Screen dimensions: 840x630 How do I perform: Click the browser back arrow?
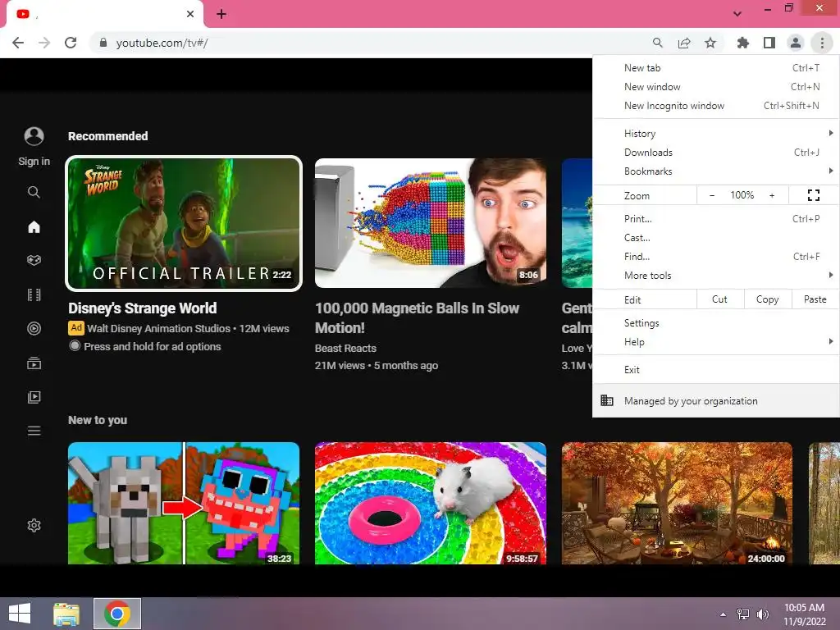tap(18, 43)
